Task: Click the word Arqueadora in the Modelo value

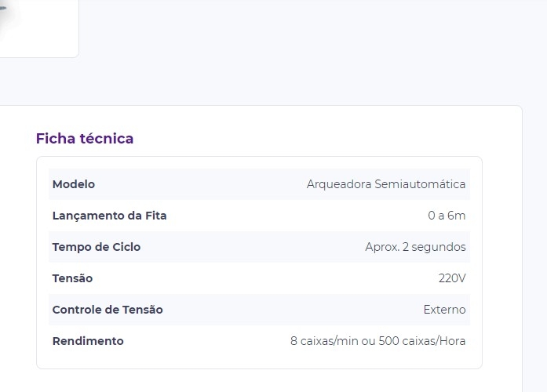Action: click(338, 184)
